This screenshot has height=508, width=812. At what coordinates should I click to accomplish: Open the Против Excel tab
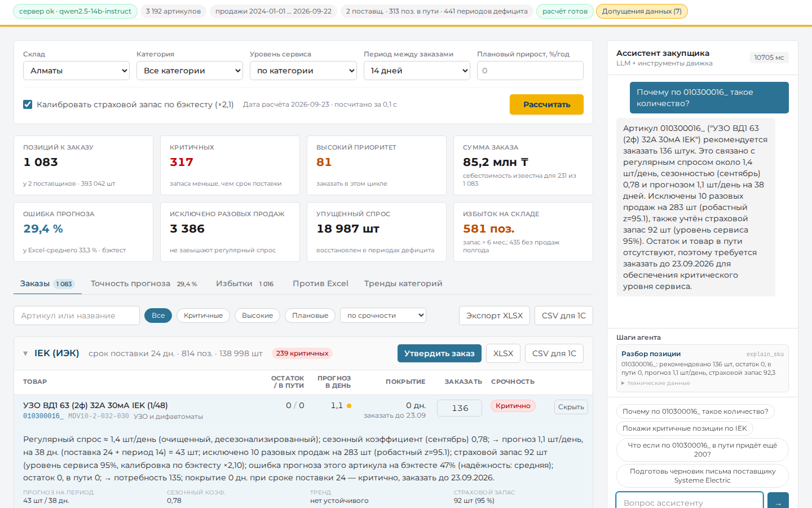pos(320,283)
